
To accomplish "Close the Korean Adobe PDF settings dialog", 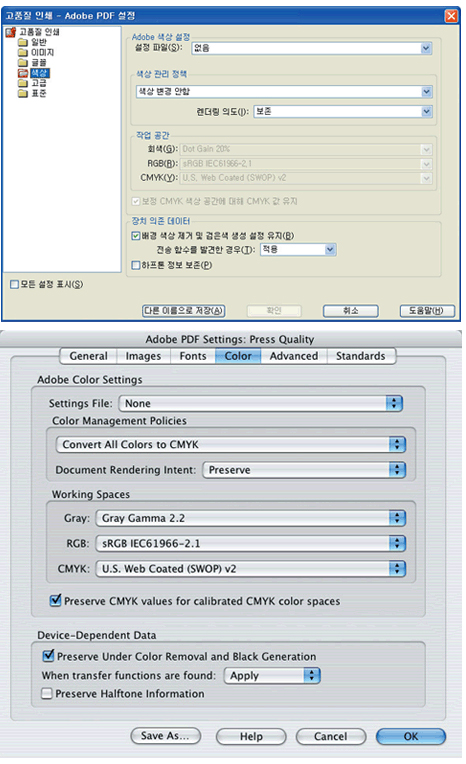I will pyautogui.click(x=451, y=16).
